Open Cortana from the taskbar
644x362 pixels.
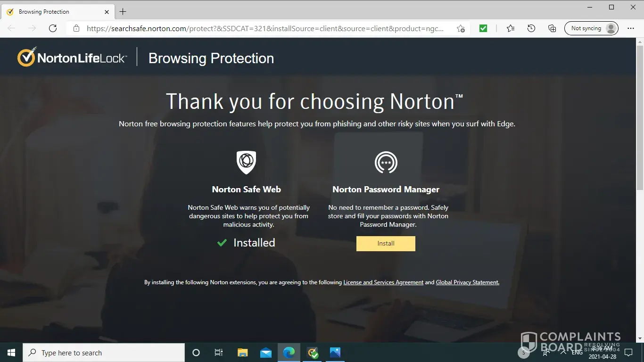[x=196, y=353]
